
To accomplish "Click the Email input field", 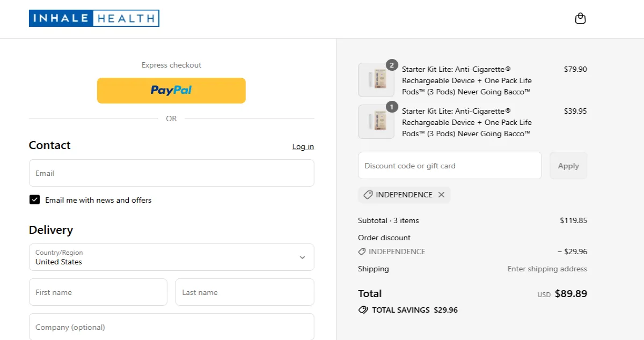I will coord(171,173).
